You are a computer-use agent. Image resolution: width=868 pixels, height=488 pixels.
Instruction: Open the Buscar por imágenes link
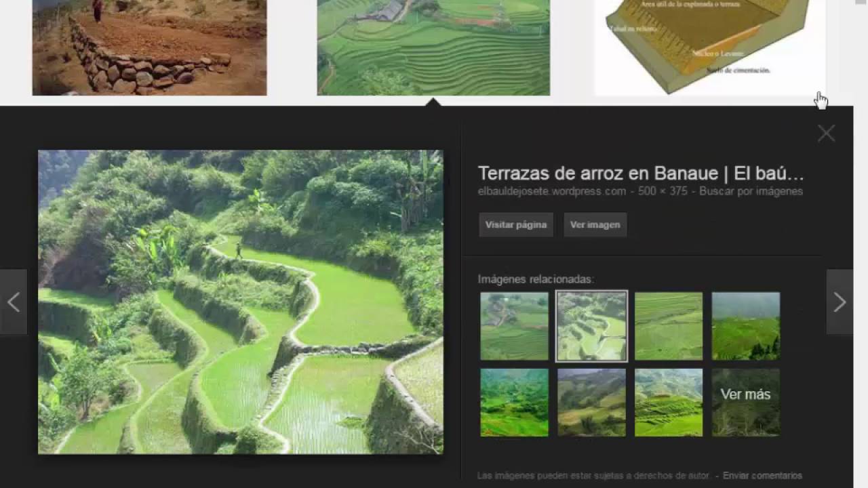pyautogui.click(x=751, y=191)
